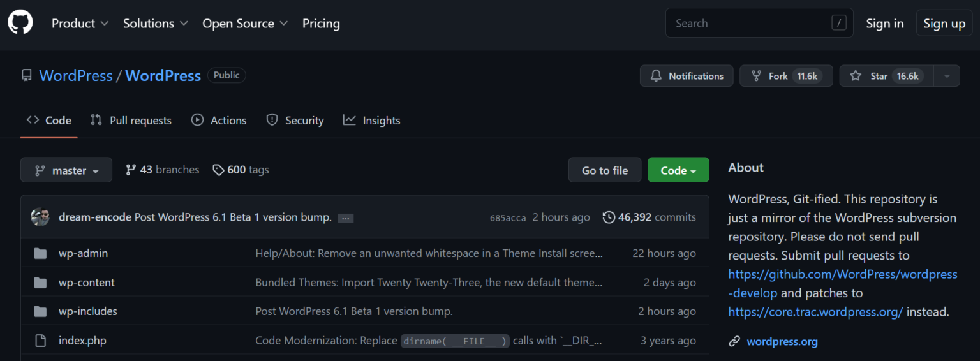Open the wp-includes row commit message link
The width and height of the screenshot is (980, 361).
[354, 311]
